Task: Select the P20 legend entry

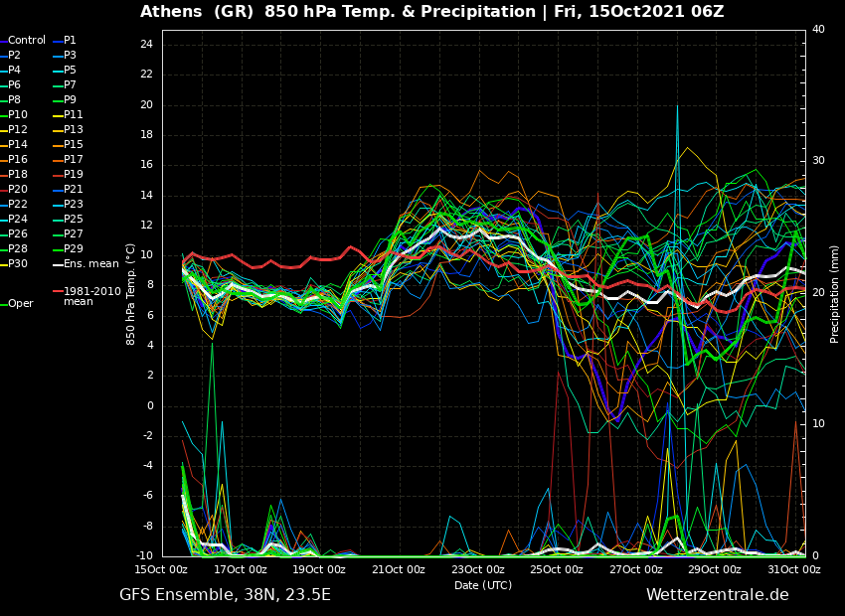Action: 18,190
